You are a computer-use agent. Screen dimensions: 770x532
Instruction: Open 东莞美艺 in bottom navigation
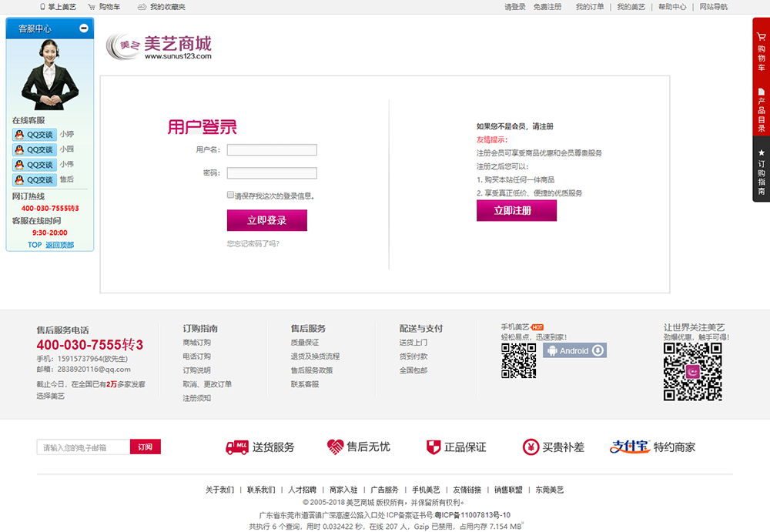pyautogui.click(x=550, y=490)
